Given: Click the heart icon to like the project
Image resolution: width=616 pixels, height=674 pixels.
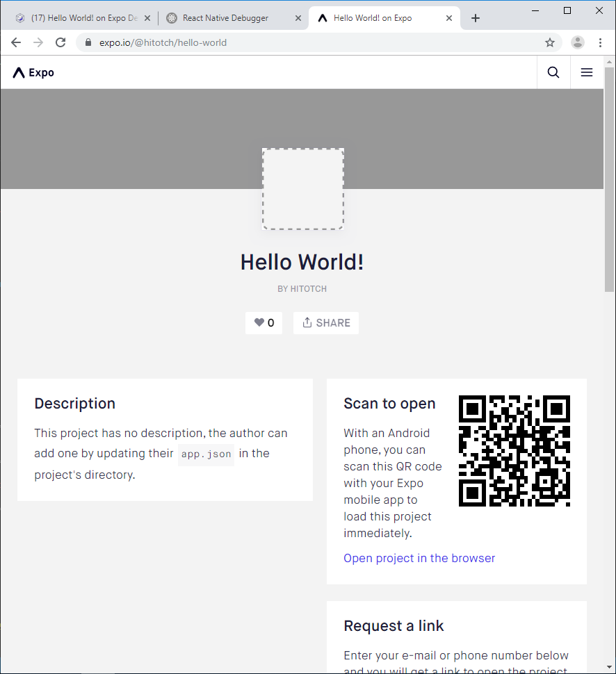Looking at the screenshot, I should coord(258,322).
